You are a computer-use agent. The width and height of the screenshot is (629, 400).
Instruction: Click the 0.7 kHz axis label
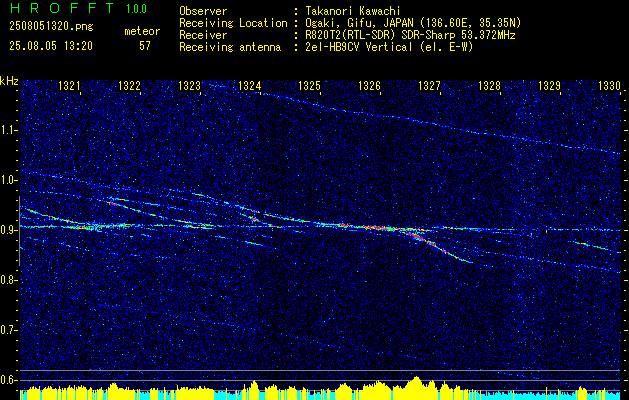coord(9,330)
